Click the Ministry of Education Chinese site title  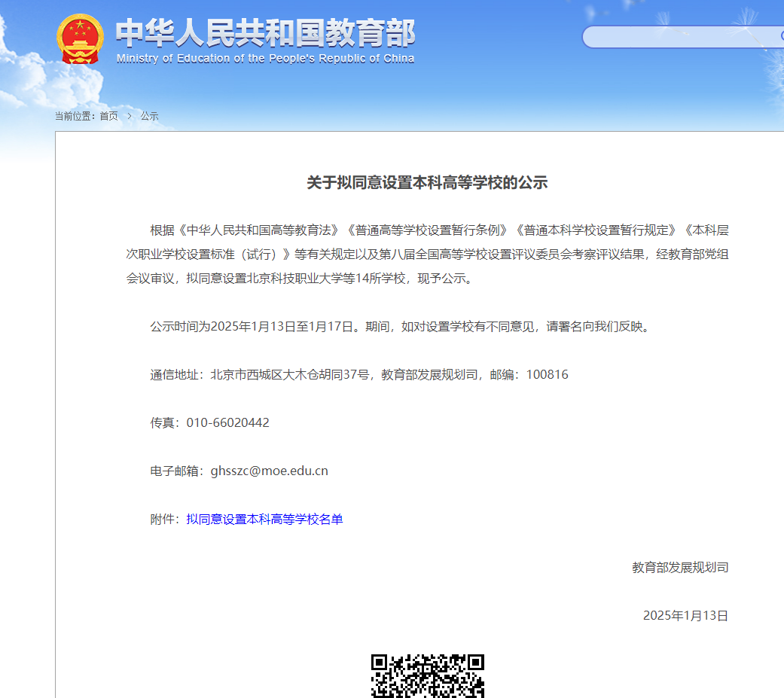(x=266, y=33)
